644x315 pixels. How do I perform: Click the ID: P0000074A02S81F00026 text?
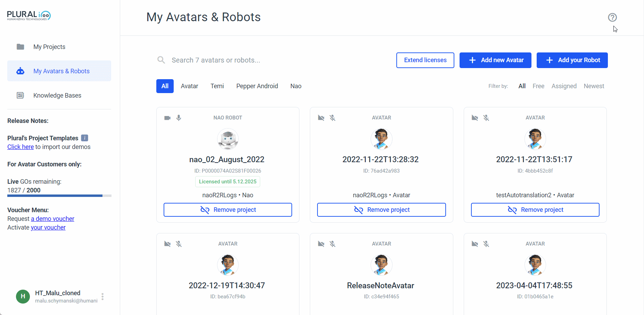click(x=228, y=171)
